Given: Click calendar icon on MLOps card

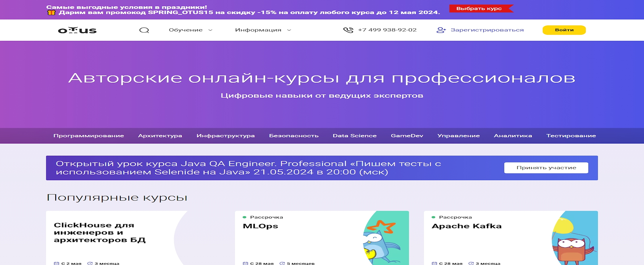Looking at the screenshot, I should (245, 263).
